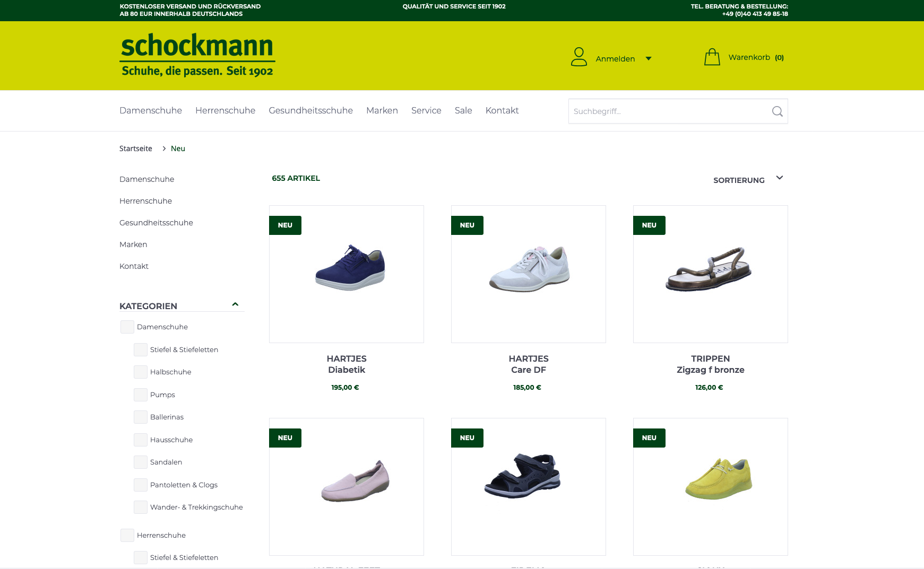Viewport: 924px width, 569px height.
Task: Open Marken in left sidebar
Action: tap(133, 244)
